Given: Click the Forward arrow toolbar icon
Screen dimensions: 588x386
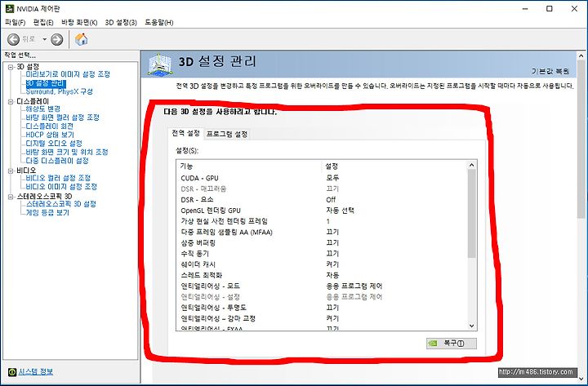Looking at the screenshot, I should 57,39.
